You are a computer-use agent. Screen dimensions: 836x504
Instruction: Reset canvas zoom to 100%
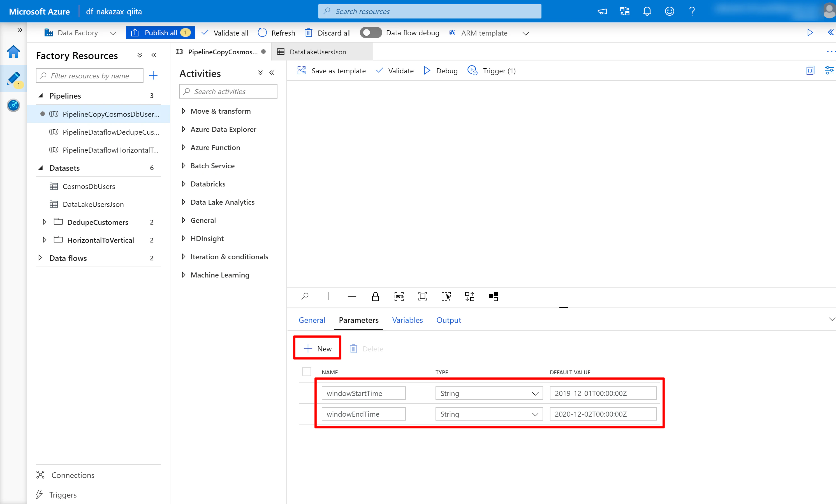399,296
